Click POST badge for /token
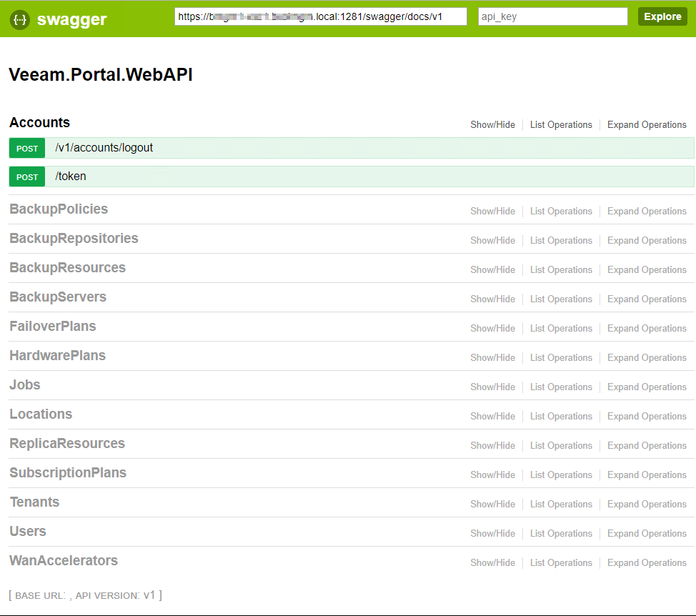This screenshot has height=616, width=696. (x=27, y=177)
